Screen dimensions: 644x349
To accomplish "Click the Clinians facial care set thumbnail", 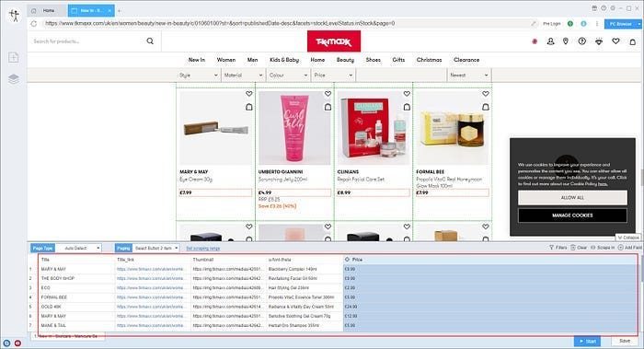I will [x=374, y=128].
